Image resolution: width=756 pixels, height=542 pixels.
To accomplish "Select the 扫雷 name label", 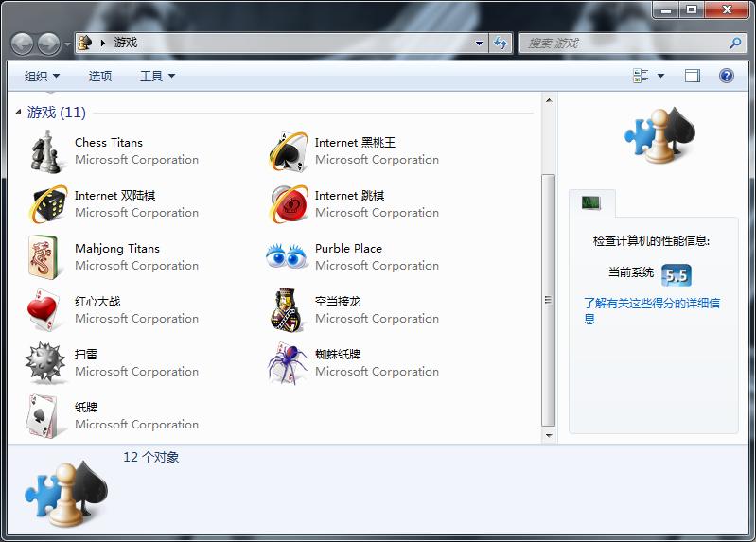I will pos(86,355).
